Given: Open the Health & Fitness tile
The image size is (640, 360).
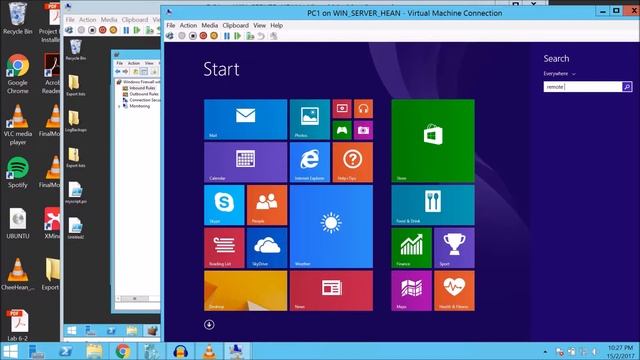Looking at the screenshot, I should coord(454,291).
